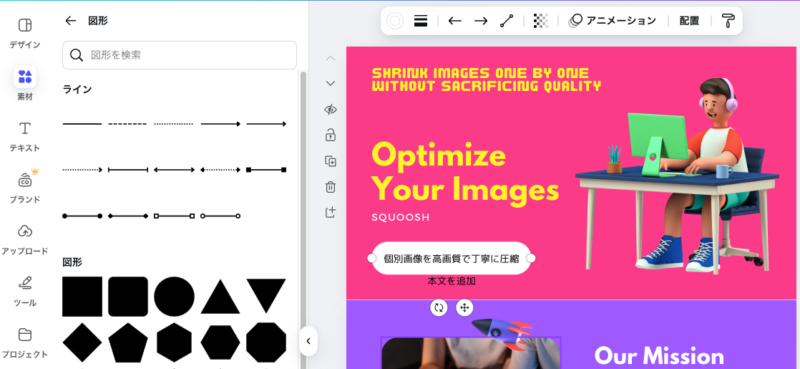Open the line end arrow options

click(x=481, y=21)
